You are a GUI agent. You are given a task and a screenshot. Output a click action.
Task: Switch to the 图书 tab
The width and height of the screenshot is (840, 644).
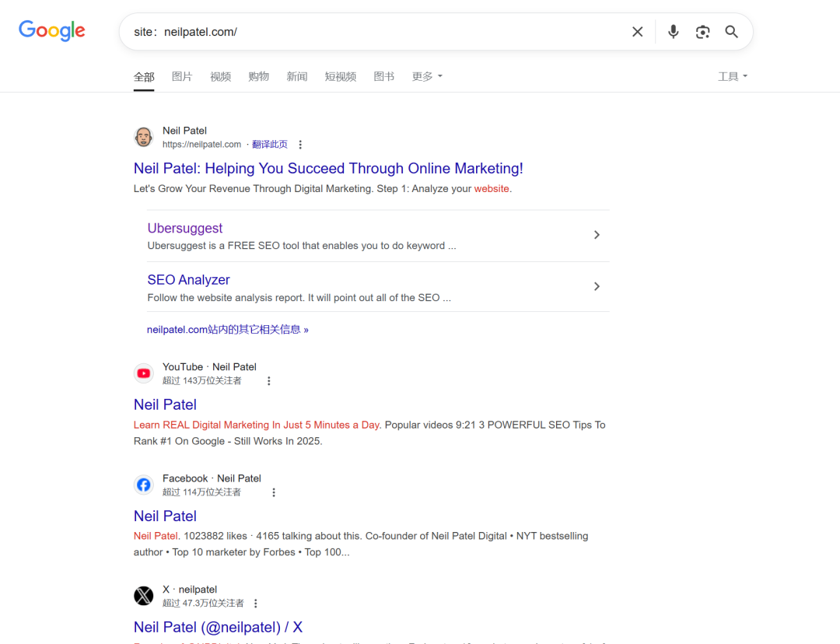coord(384,77)
